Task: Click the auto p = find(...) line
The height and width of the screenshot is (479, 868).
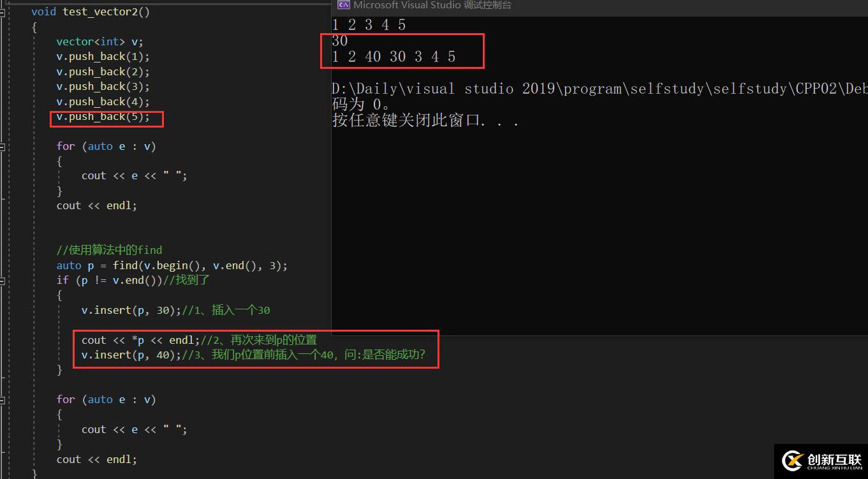Action: [172, 265]
